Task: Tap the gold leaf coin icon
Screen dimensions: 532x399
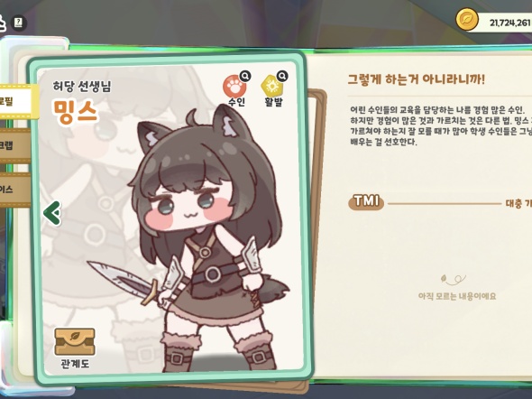Action: point(466,19)
